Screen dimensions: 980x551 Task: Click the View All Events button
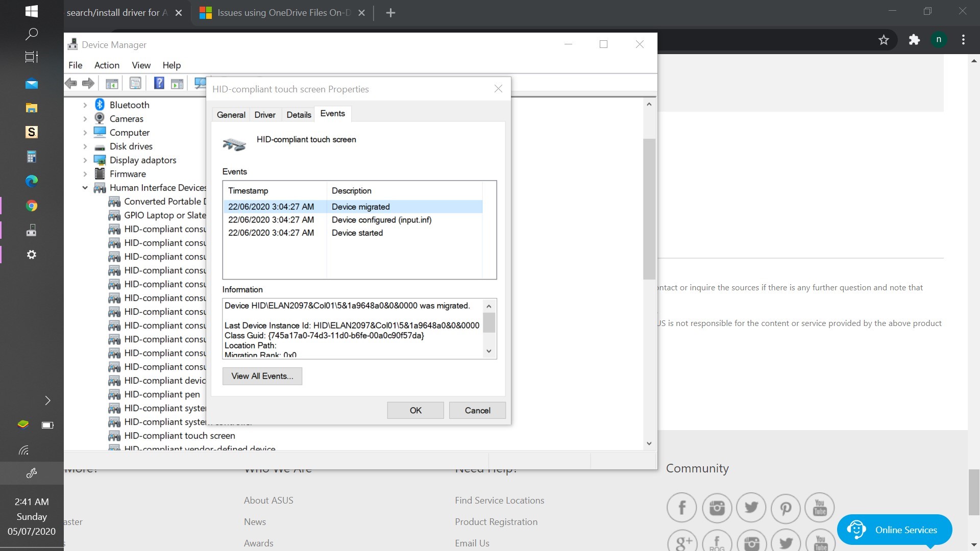[262, 376]
